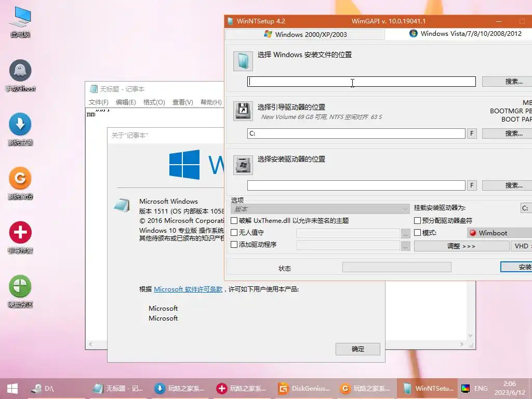Click the 状态 progress bar

click(x=396, y=267)
